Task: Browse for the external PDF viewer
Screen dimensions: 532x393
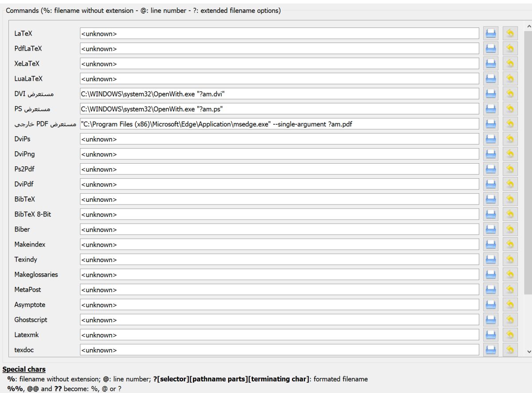Action: [x=491, y=124]
